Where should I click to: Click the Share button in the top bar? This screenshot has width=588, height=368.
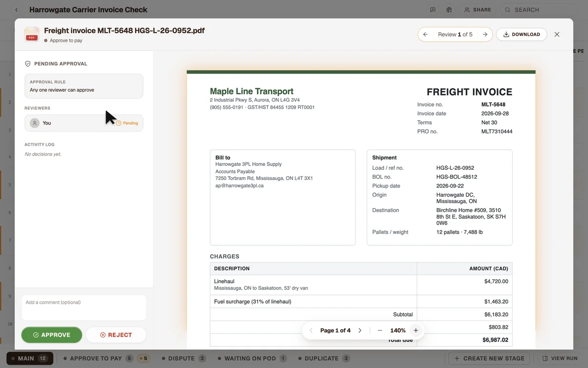tap(478, 10)
